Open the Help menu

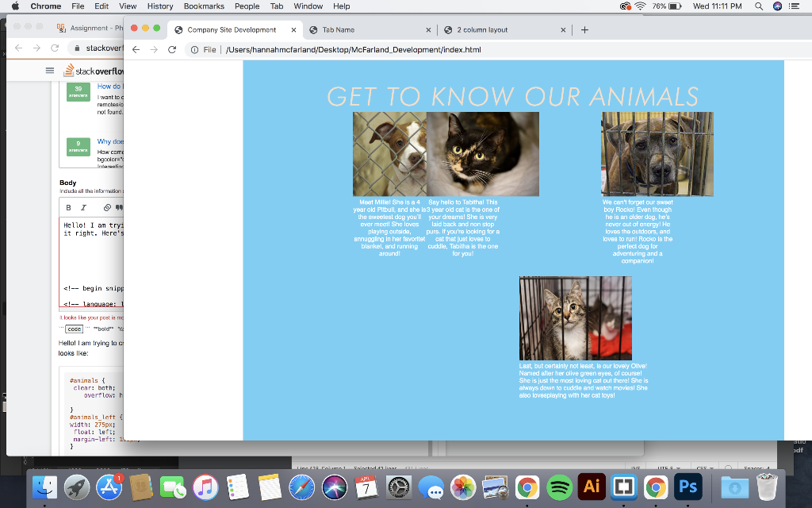(x=341, y=6)
